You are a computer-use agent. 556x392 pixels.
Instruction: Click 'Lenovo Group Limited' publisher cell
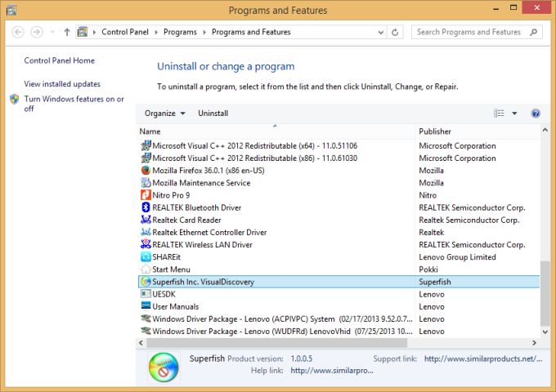457,257
